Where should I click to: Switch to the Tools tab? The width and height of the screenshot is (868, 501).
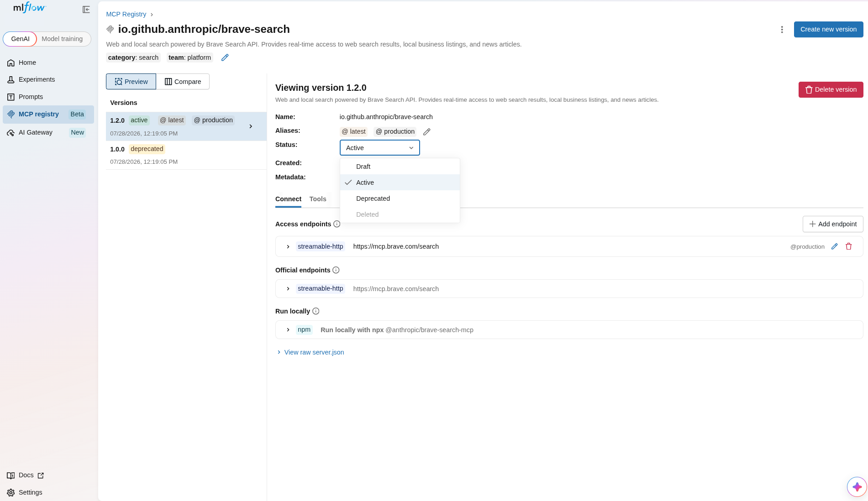point(318,199)
